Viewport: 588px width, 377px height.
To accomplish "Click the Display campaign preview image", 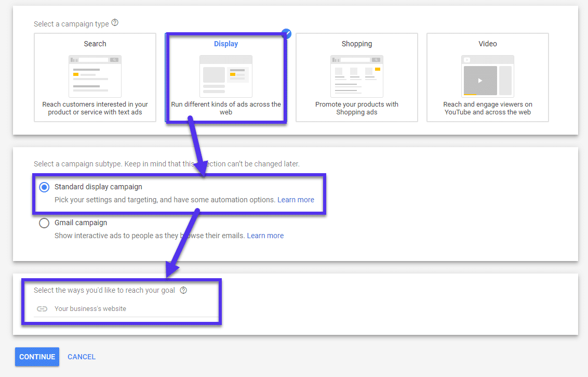I will (225, 76).
